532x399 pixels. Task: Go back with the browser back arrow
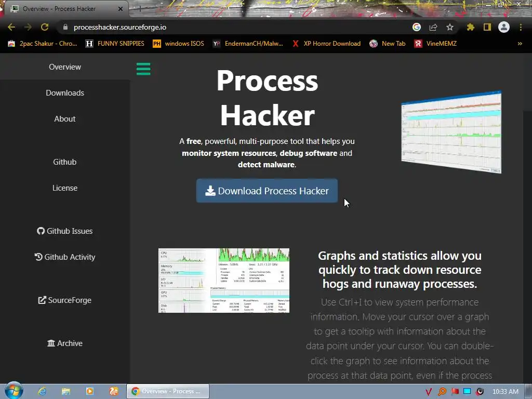[x=11, y=27]
